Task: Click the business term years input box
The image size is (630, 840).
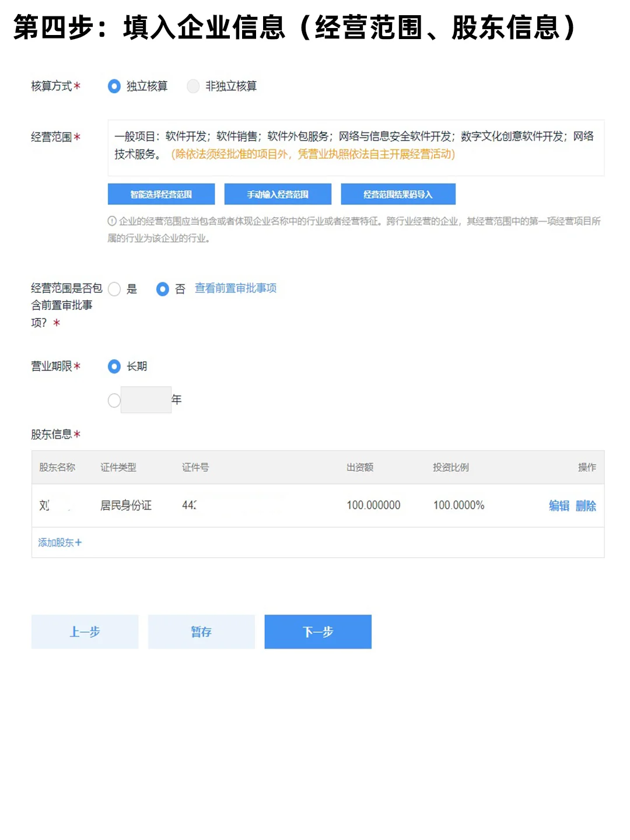Action: tap(146, 400)
